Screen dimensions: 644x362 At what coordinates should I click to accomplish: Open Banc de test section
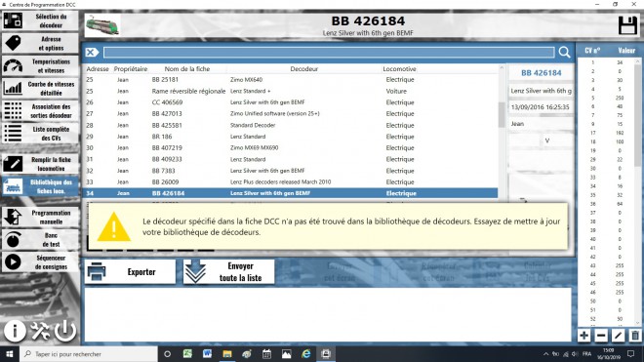point(40,240)
